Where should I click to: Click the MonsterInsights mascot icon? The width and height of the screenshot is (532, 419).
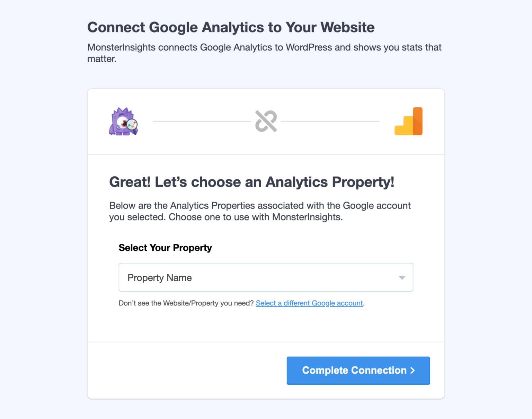[x=124, y=122]
